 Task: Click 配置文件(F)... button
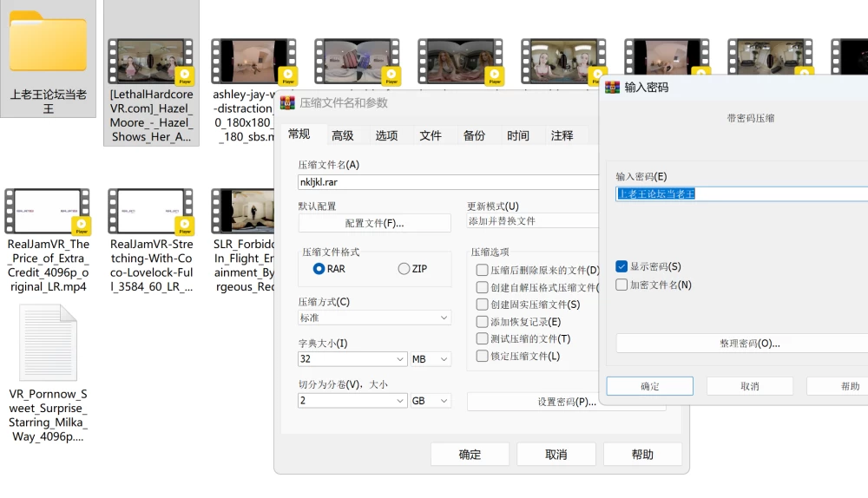(x=374, y=224)
